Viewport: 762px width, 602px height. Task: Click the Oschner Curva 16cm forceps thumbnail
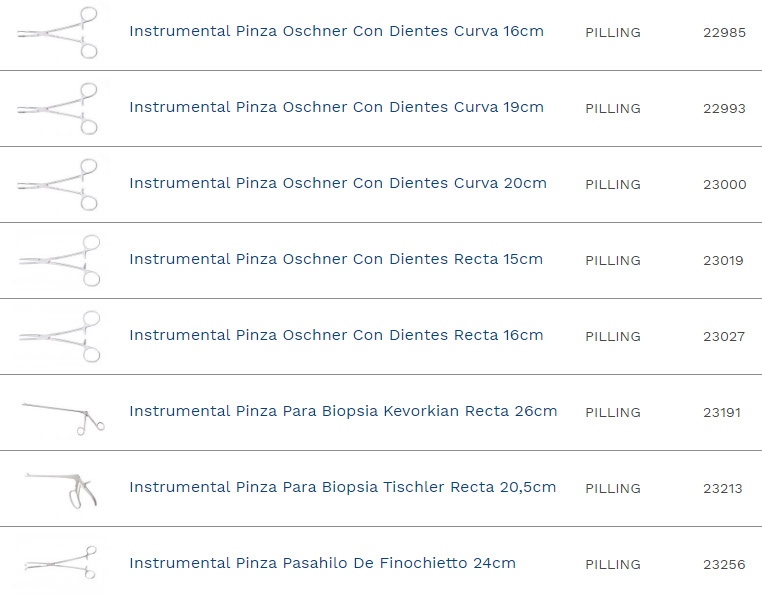click(x=60, y=32)
